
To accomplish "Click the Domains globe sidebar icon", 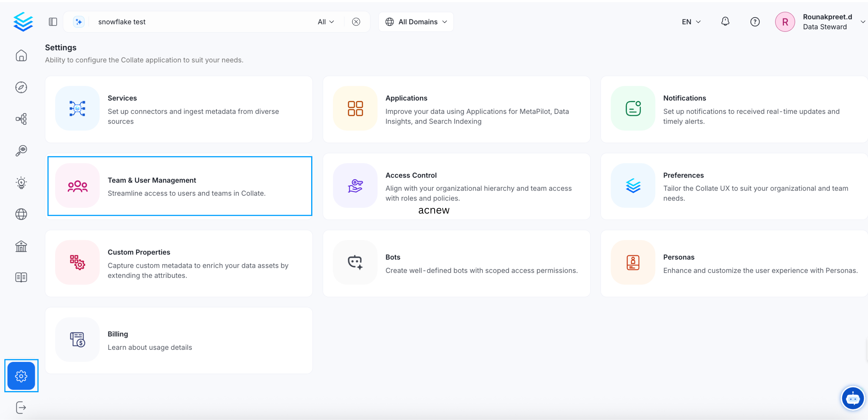I will point(21,214).
